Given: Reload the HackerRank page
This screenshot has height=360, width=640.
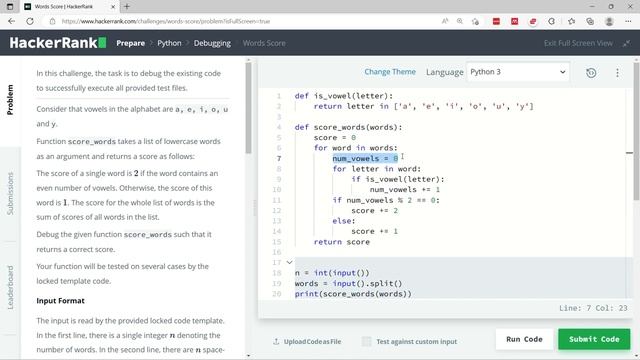Looking at the screenshot, I should (x=30, y=21).
